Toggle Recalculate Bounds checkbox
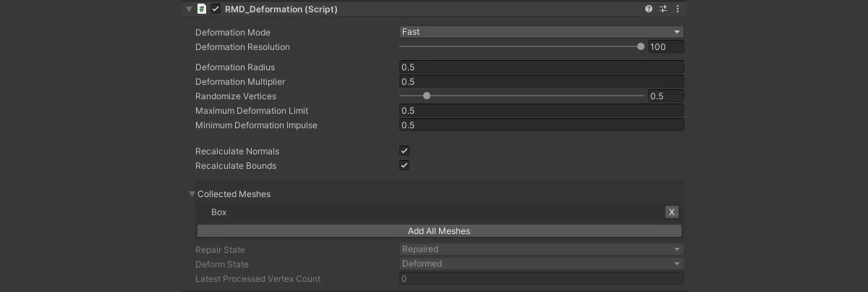The image size is (868, 292). pos(404,165)
